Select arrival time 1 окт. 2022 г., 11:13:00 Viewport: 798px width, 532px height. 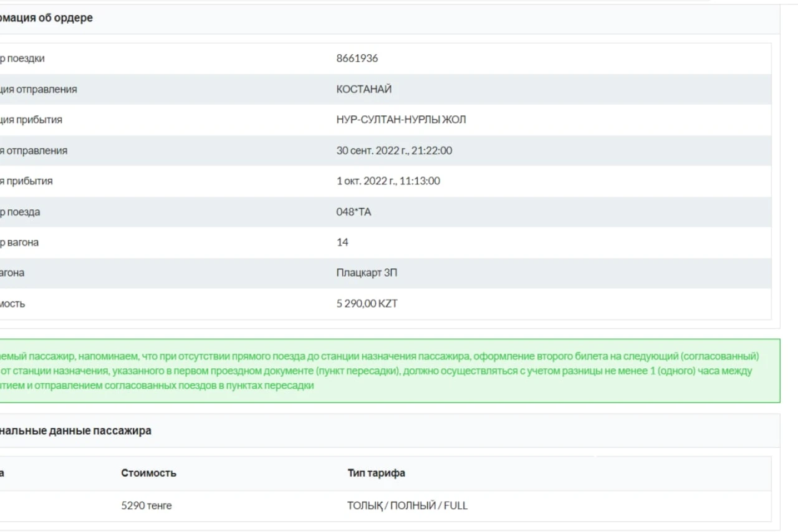click(x=388, y=181)
